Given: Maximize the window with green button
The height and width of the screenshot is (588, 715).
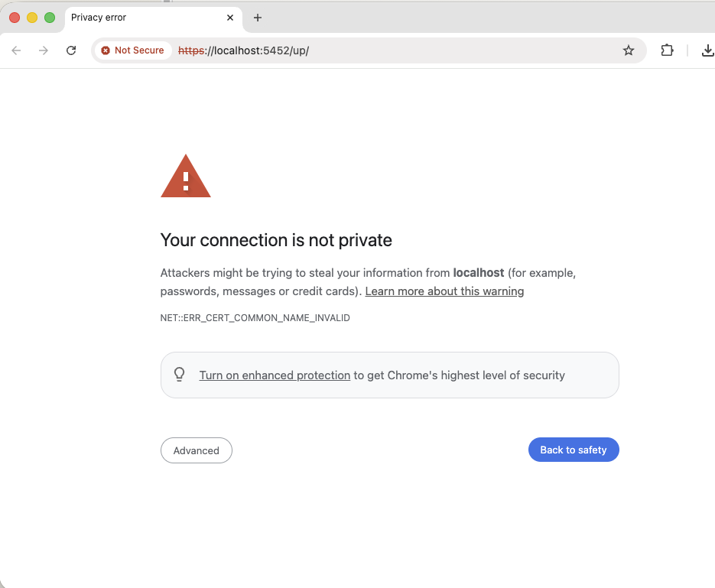Looking at the screenshot, I should tap(50, 18).
